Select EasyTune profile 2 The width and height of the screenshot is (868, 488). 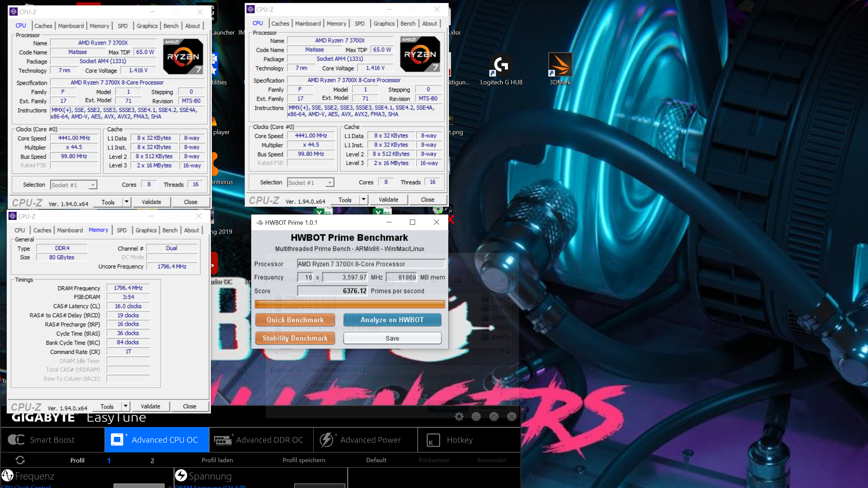pyautogui.click(x=152, y=460)
